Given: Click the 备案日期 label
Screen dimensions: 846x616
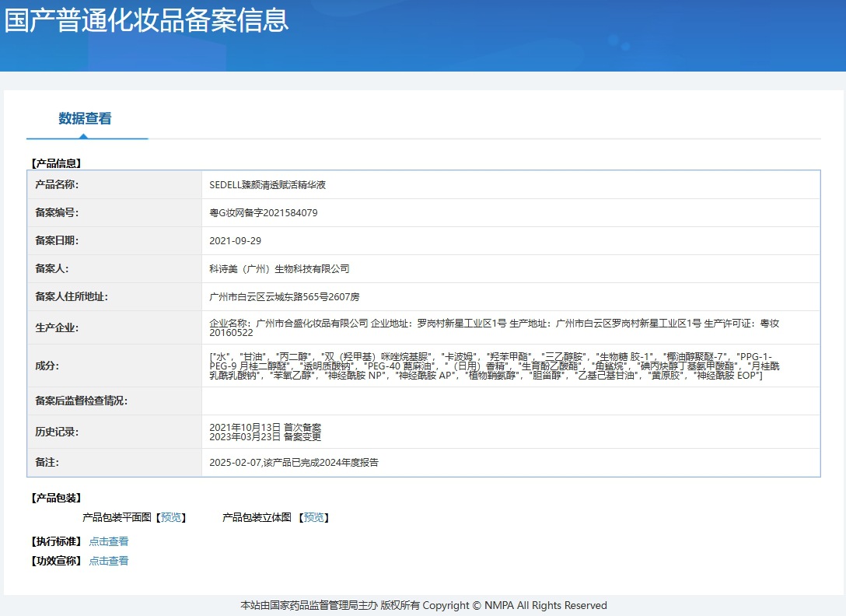Looking at the screenshot, I should click(57, 241).
